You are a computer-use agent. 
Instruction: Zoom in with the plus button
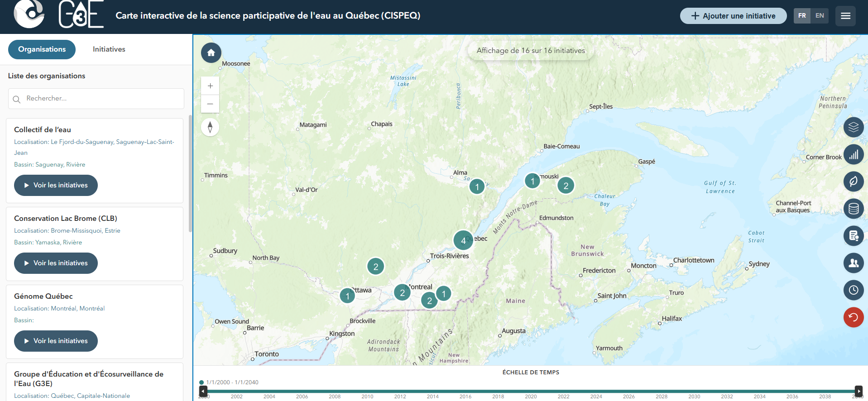click(210, 86)
